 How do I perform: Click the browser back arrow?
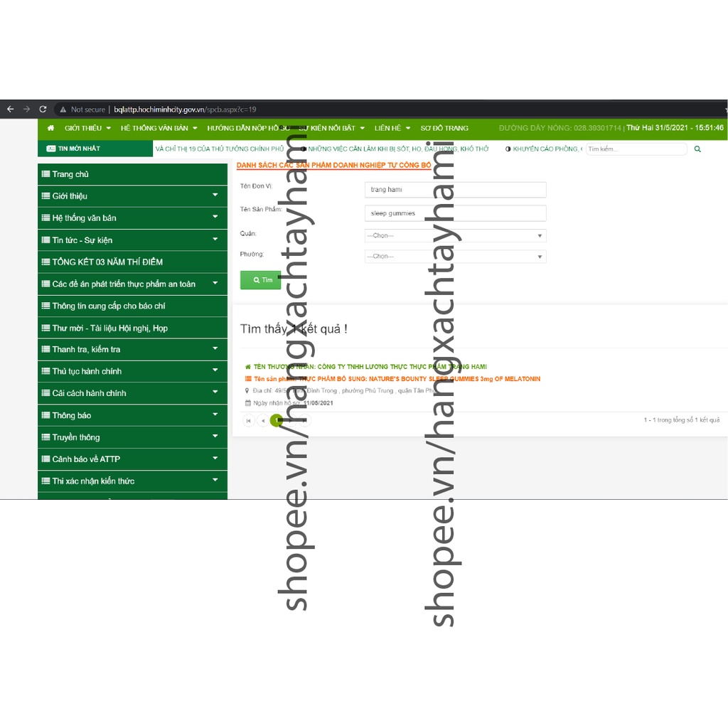10,109
